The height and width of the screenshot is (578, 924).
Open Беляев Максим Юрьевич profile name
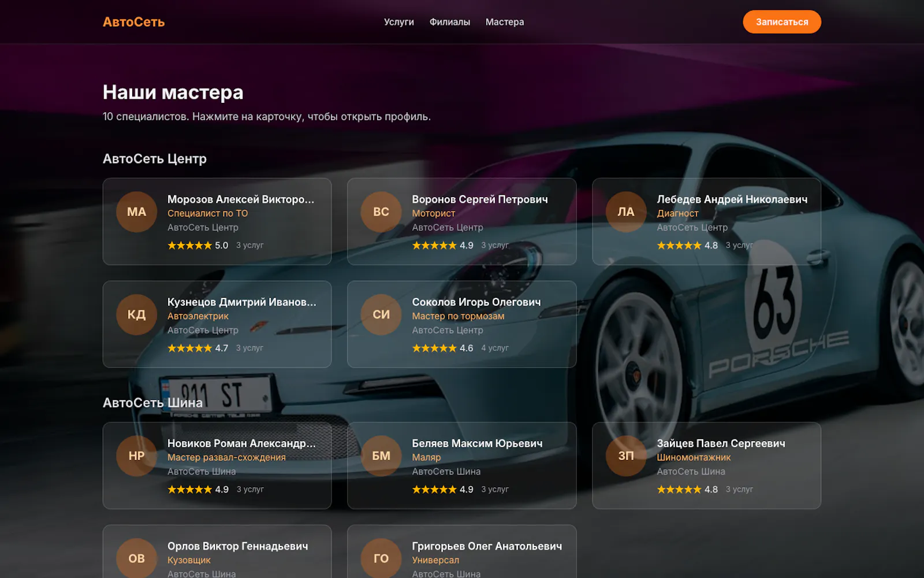click(x=477, y=443)
